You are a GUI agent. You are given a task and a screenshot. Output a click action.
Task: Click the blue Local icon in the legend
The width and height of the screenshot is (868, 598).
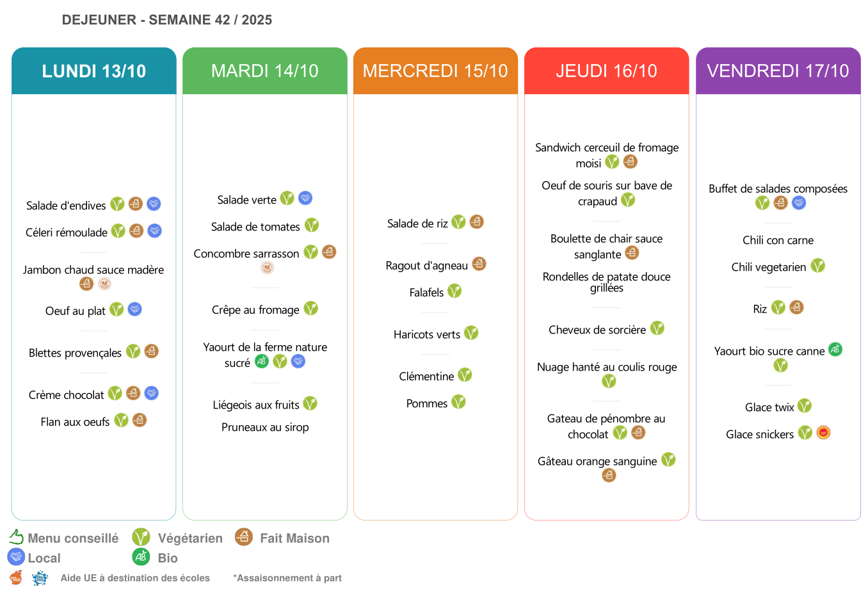click(16, 557)
